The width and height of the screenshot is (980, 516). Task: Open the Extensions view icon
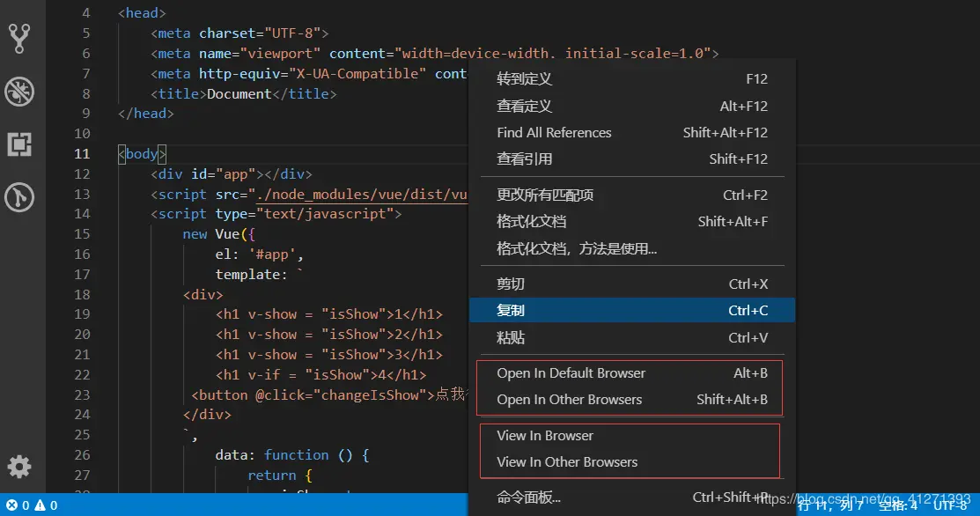[x=19, y=144]
